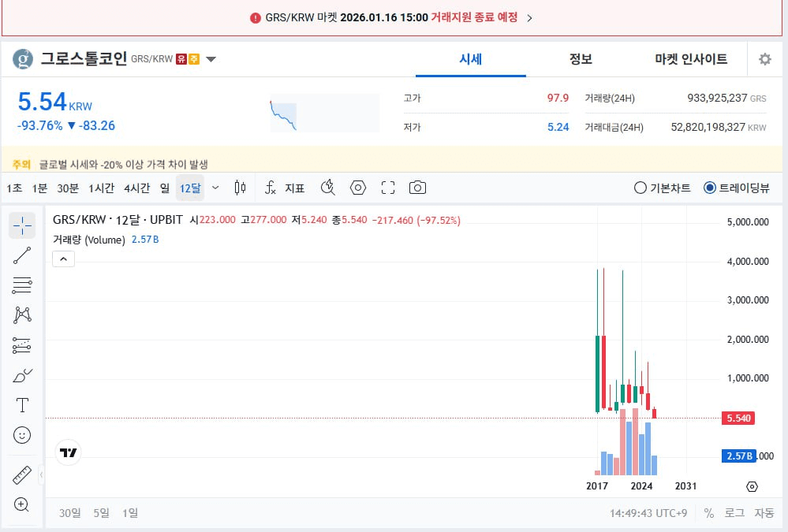Select the 4시간 interval button
Screen dimensions: 788x532
pos(136,188)
